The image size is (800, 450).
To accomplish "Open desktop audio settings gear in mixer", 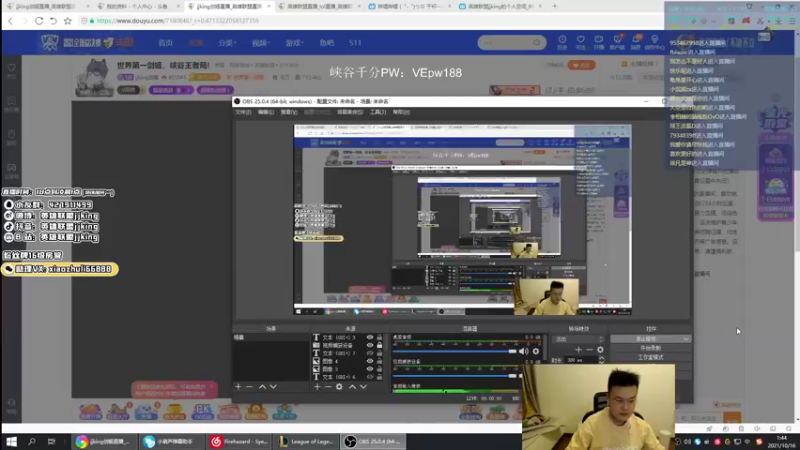I will [536, 351].
